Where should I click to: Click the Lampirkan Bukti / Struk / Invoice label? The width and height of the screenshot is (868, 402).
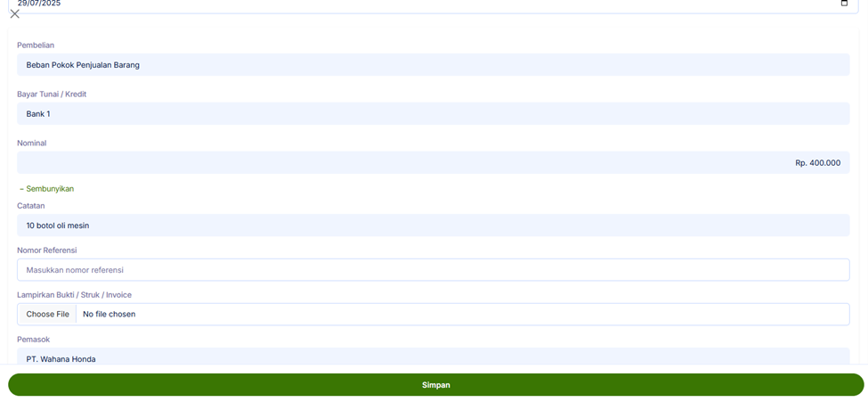[x=75, y=295]
